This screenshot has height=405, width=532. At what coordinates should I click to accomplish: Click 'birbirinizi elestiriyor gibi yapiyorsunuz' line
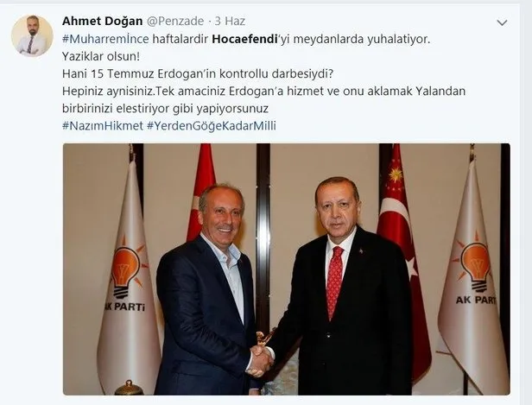pyautogui.click(x=165, y=109)
